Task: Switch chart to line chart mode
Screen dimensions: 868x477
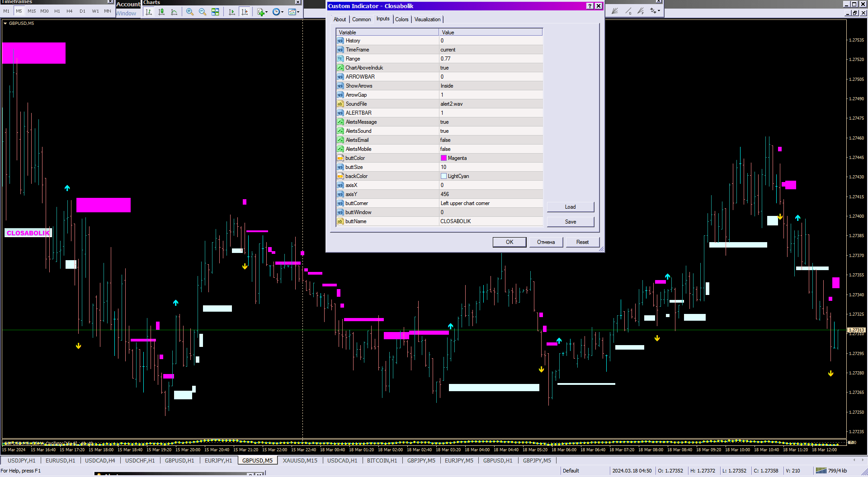Action: tap(174, 12)
